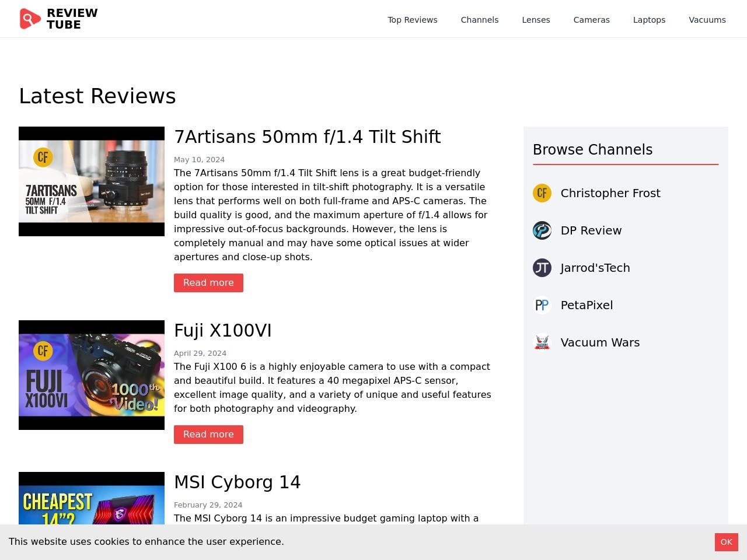Go to Channels in navigation
747x560 pixels.
480,20
